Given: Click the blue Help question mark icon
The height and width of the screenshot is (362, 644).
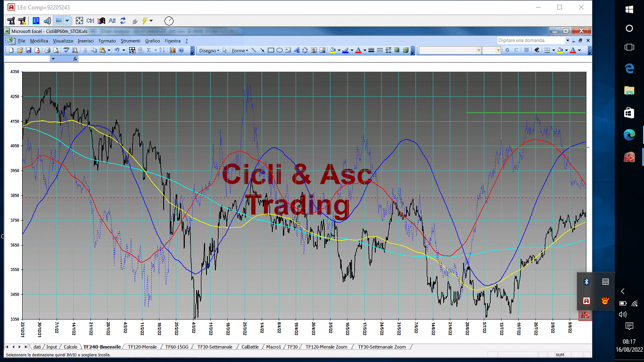Looking at the screenshot, I should pyautogui.click(x=181, y=49).
